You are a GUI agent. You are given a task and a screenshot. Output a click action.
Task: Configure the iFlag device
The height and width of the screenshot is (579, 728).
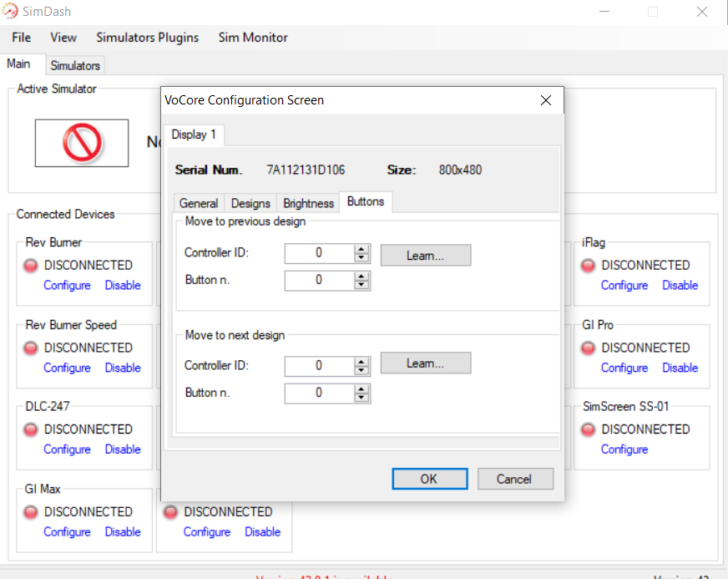tap(624, 286)
